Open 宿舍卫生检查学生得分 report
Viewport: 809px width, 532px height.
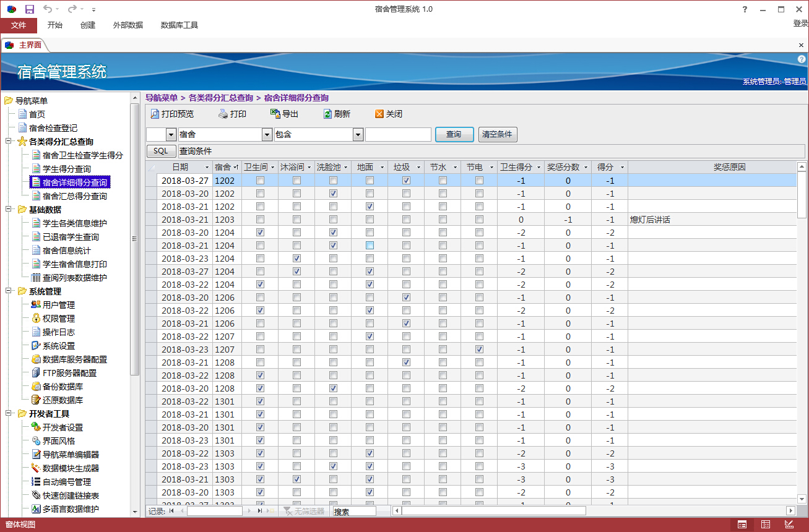point(83,155)
